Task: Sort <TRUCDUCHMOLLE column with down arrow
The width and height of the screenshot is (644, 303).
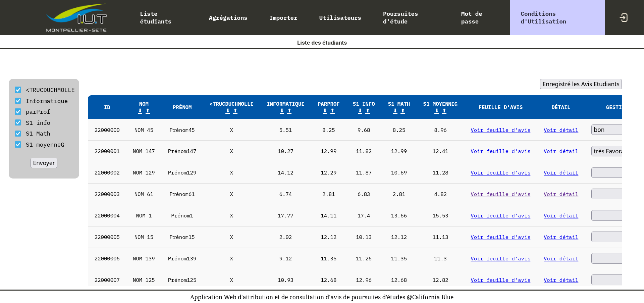Action: click(228, 111)
